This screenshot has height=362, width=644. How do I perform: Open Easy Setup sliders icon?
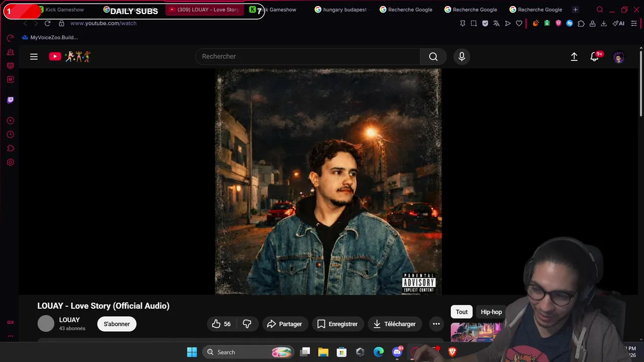(634, 23)
